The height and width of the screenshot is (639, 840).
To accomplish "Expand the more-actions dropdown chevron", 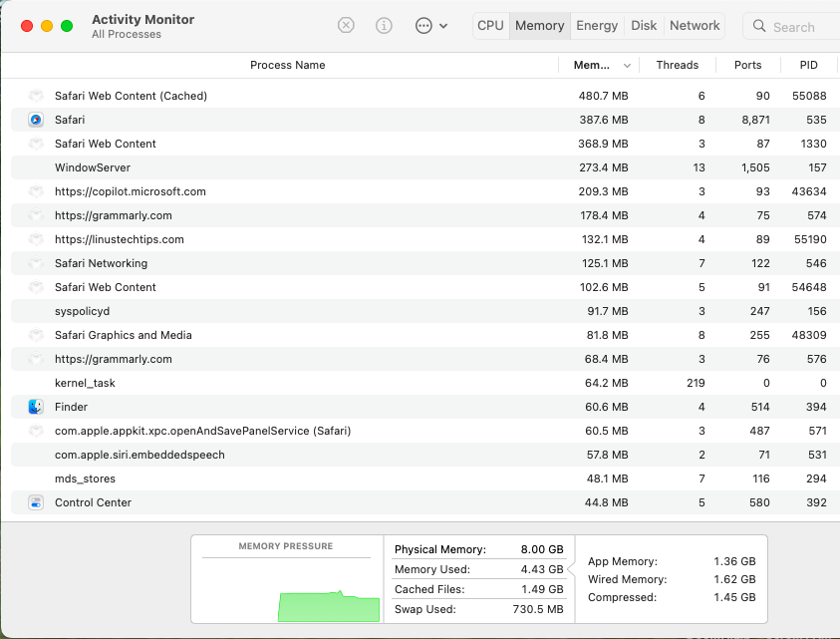I will coord(443,25).
